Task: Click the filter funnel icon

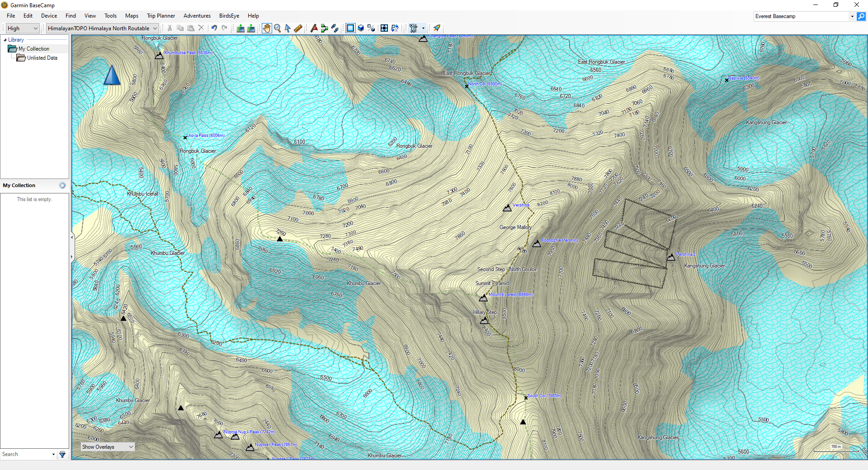Action: tap(62, 454)
